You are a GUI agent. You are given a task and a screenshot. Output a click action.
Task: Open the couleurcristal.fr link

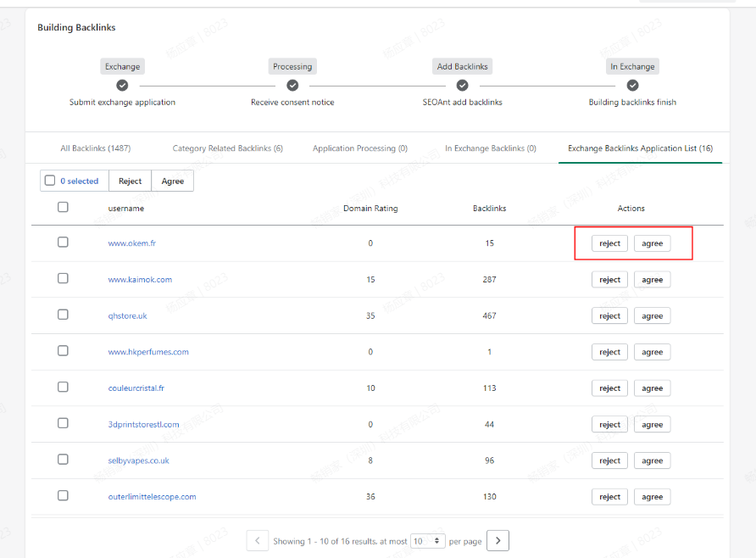[x=136, y=388]
